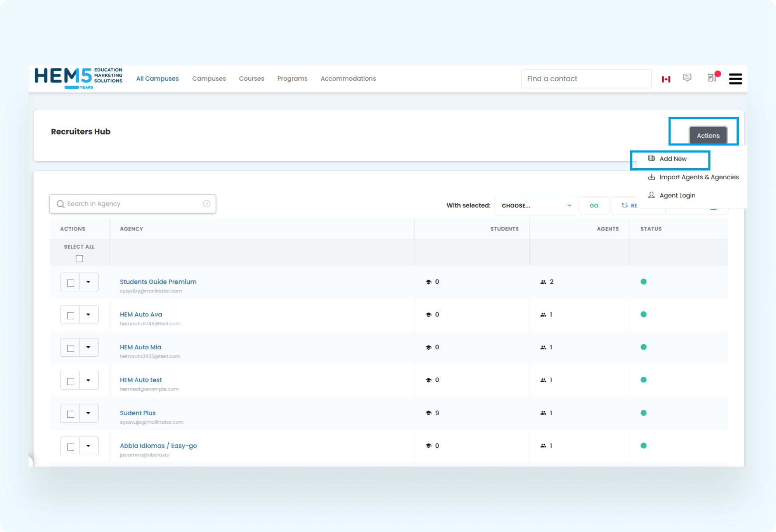
Task: Open the notifications icon with red badge
Action: [712, 78]
